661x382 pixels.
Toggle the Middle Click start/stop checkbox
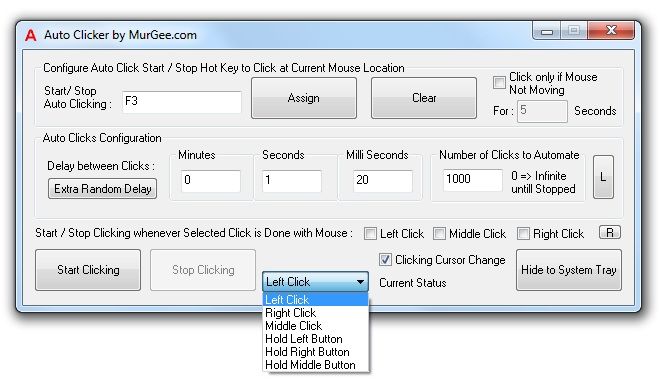pos(439,234)
